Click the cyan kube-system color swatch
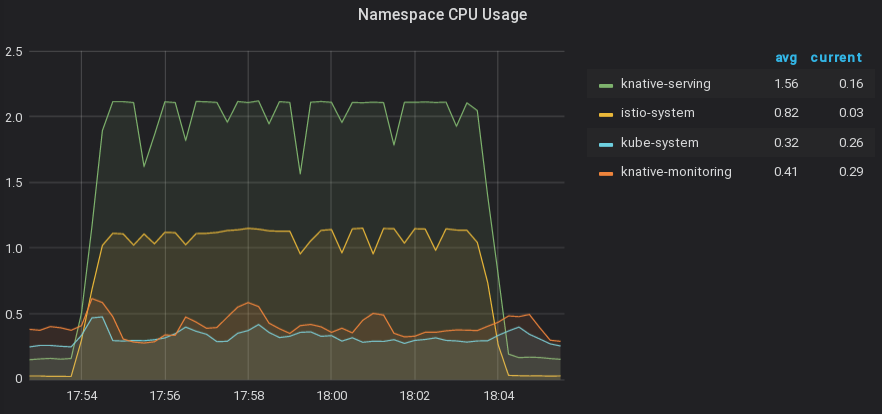Viewport: 882px width, 414px height. pos(606,143)
